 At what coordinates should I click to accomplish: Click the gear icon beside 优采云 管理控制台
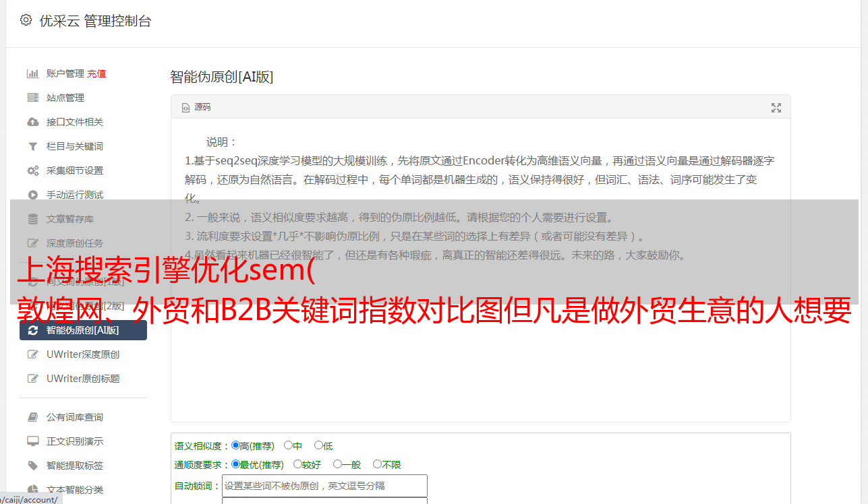tap(26, 20)
